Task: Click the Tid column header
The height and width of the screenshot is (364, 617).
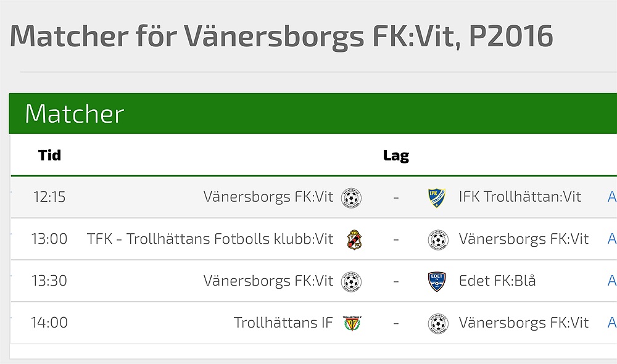Action: (x=49, y=155)
